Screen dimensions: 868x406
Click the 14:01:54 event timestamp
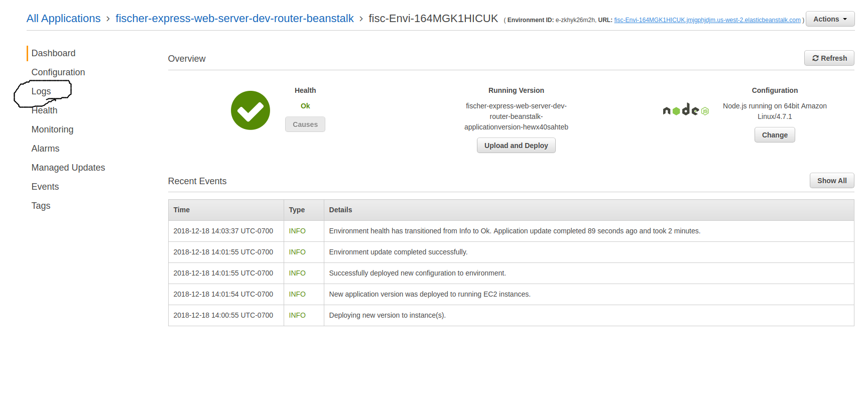tap(223, 294)
